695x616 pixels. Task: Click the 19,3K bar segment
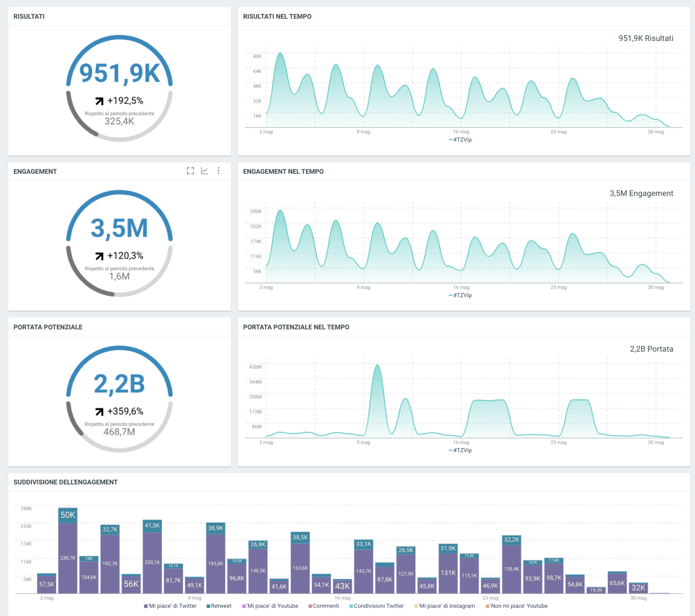(x=596, y=590)
